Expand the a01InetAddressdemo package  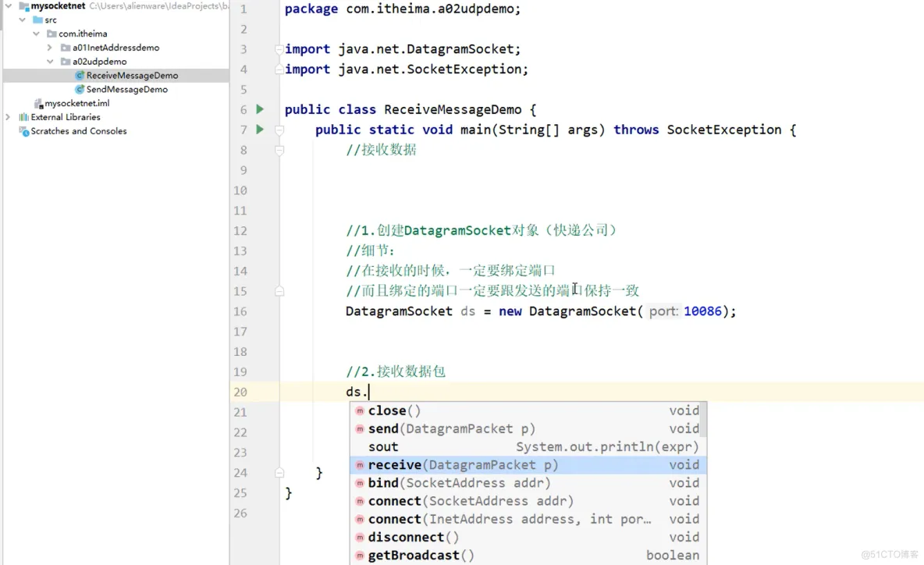[48, 48]
